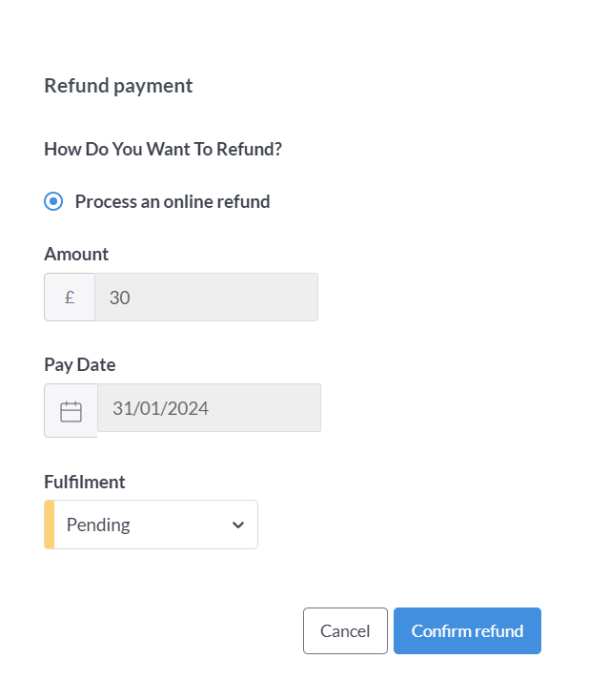Click the Refund payment dialog title
The image size is (589, 700).
(x=118, y=86)
